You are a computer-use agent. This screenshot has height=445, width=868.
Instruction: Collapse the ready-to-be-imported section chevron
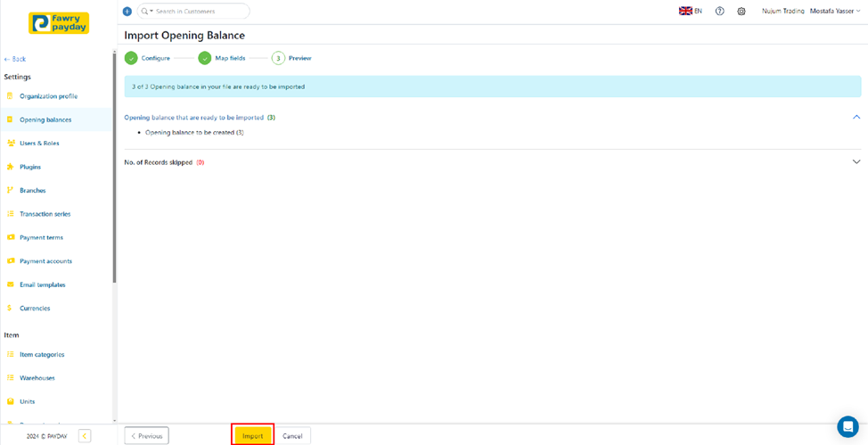(856, 117)
